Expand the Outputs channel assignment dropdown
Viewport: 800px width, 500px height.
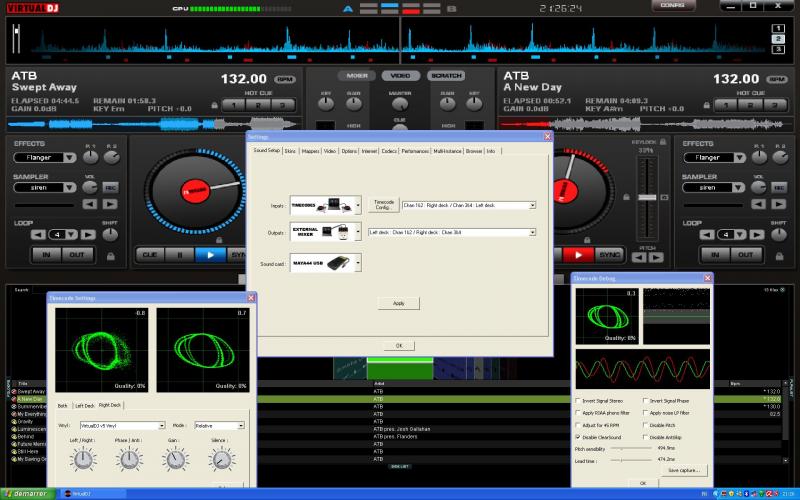coord(532,232)
